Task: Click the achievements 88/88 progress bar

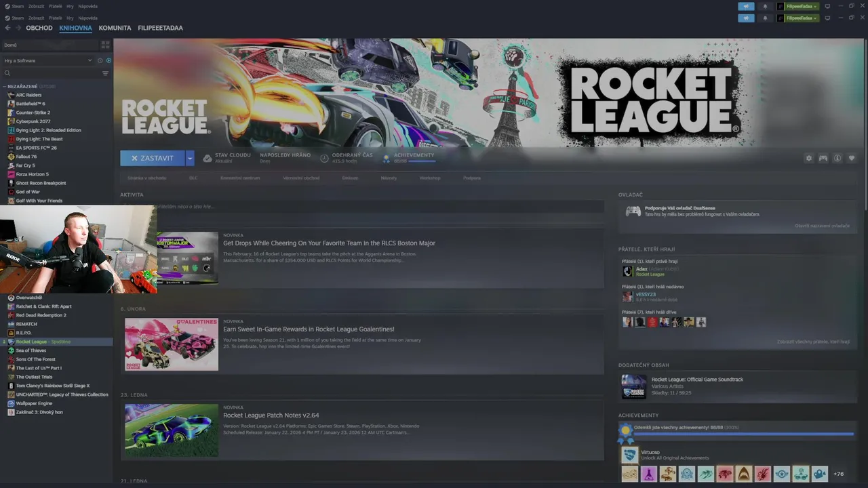Action: pyautogui.click(x=744, y=434)
